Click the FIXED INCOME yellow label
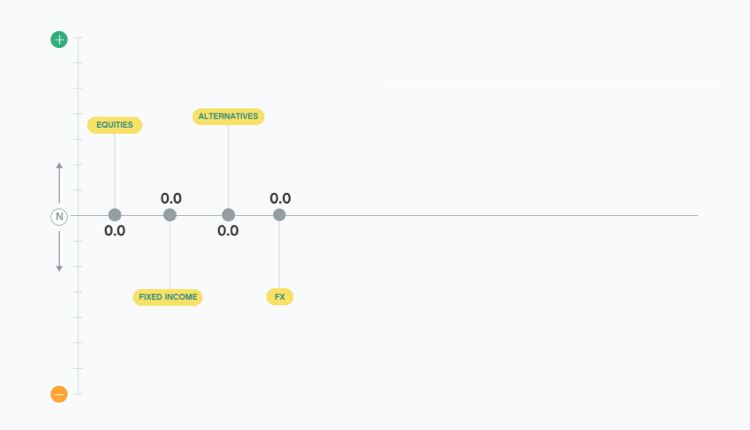Screen dimensions: 750x430 tap(168, 297)
